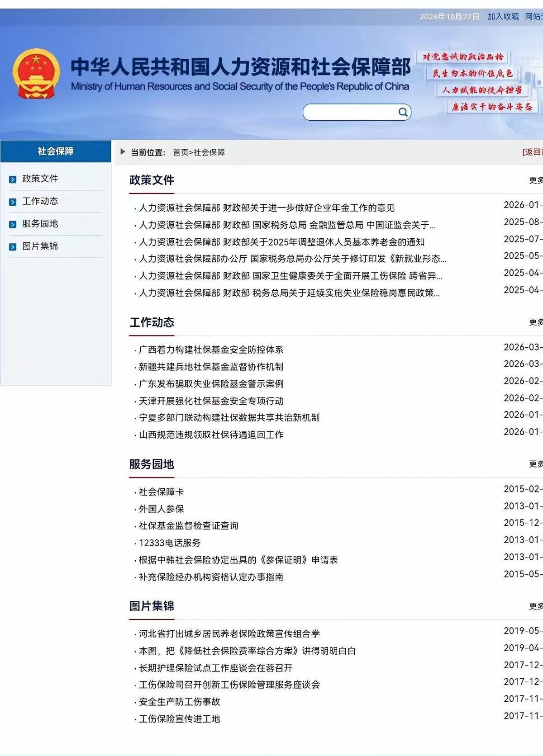Screen dimensions: 543x756
Task: Open the 工伤保险宣传进工地 link
Action: tap(179, 719)
